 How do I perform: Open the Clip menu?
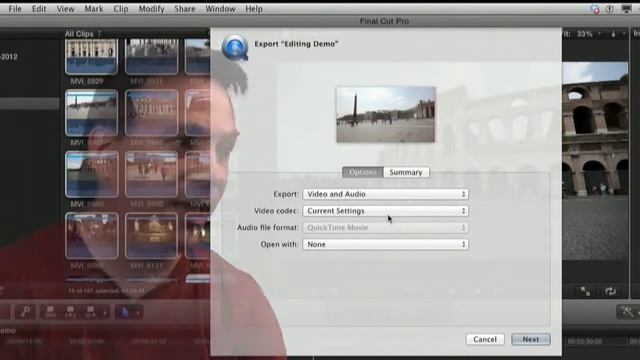[x=121, y=9]
